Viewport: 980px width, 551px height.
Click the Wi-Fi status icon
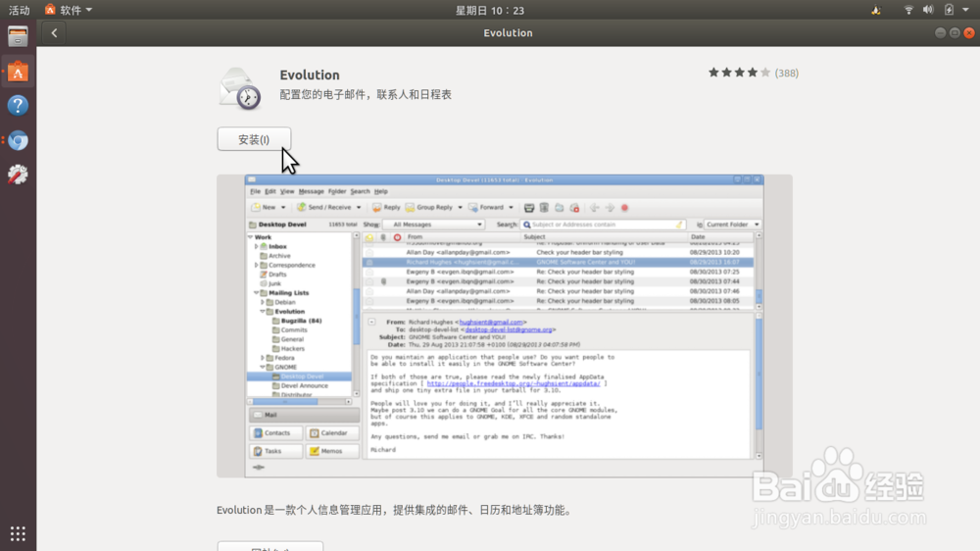908,10
